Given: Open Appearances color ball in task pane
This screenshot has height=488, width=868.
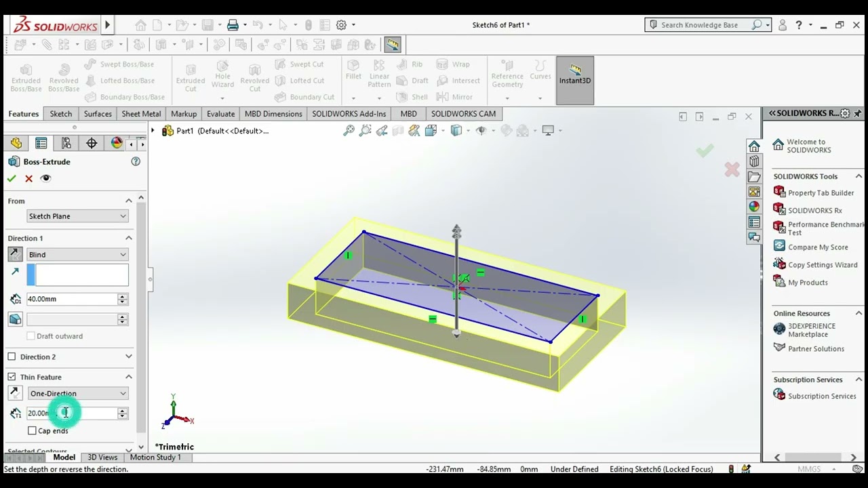Looking at the screenshot, I should 754,207.
